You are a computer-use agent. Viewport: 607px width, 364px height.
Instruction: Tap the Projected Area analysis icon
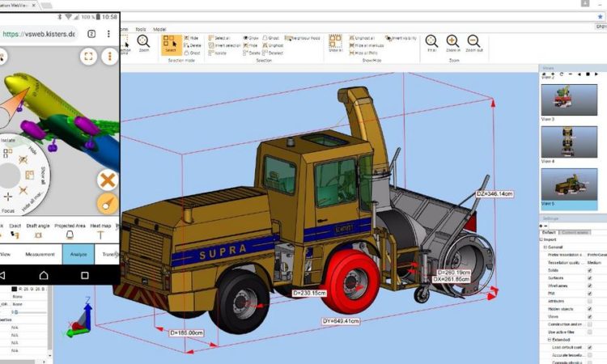70,235
